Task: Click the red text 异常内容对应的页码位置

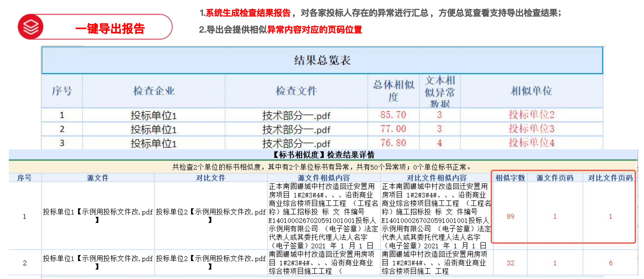Action: pos(315,30)
